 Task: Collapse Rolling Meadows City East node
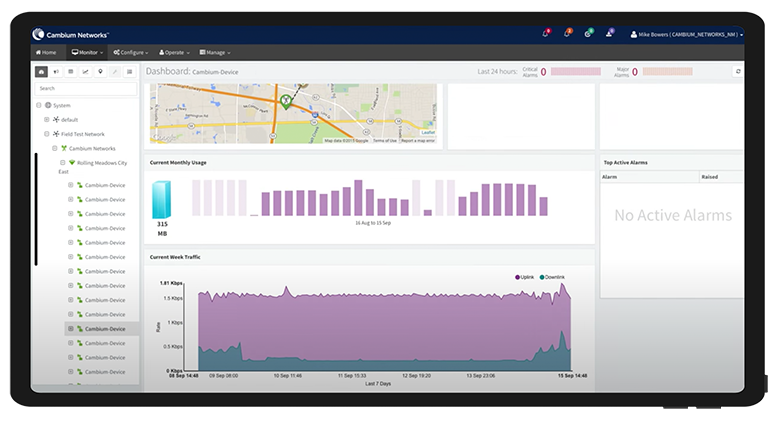pyautogui.click(x=62, y=162)
